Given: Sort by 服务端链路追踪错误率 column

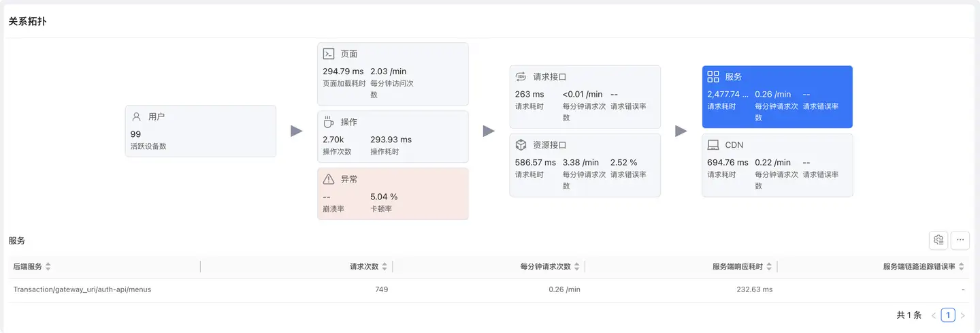Looking at the screenshot, I should [x=962, y=266].
